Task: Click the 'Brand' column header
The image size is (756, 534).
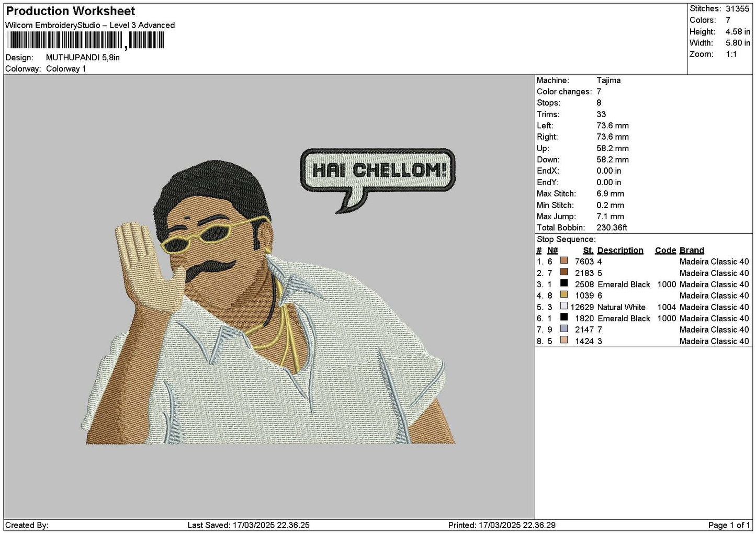Action: point(692,251)
